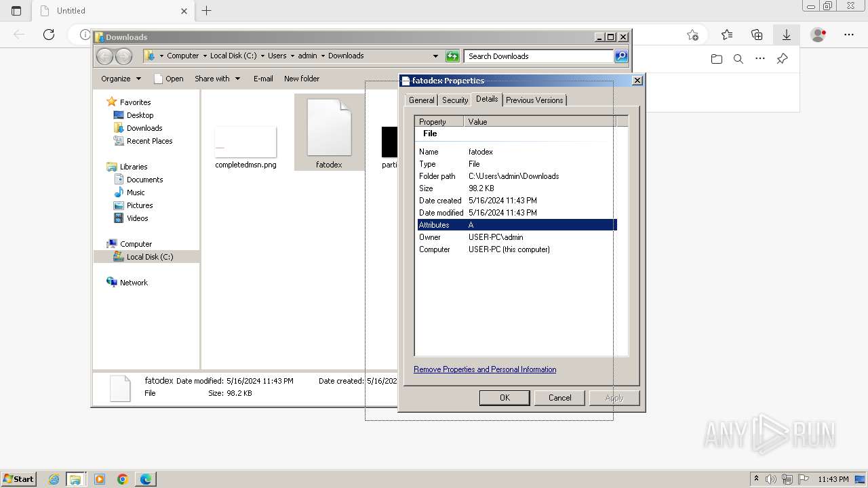Click the Windows Start button

tap(19, 479)
